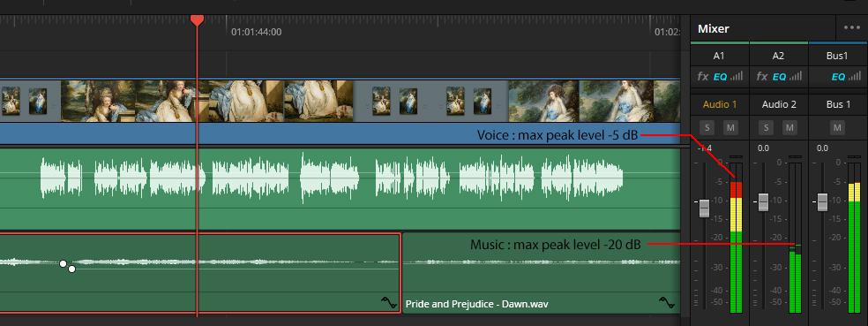Select the red-outlined music clip
Screen dimensions: 868x326
[200, 273]
